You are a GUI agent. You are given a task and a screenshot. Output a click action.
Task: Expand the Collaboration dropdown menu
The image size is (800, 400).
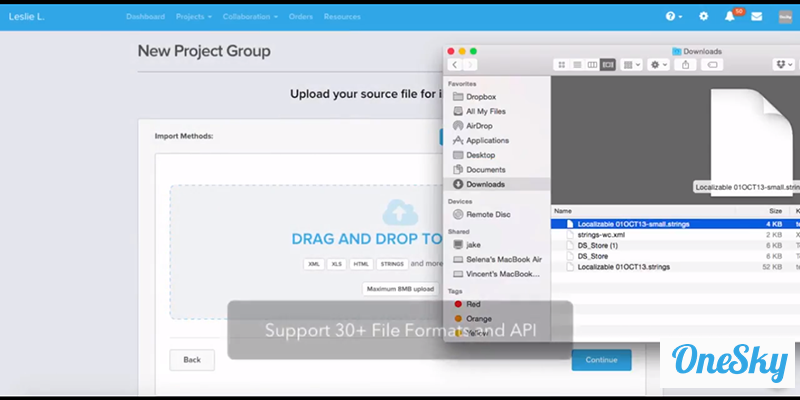(250, 17)
